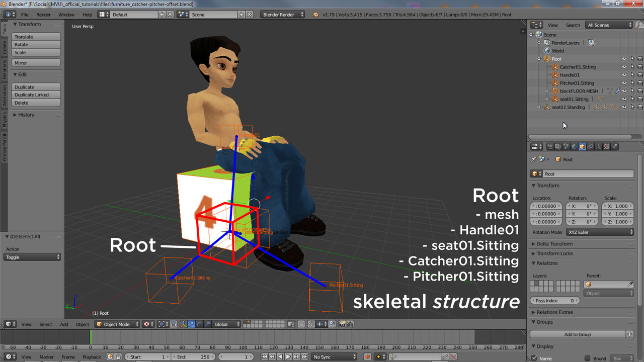Select the scale manipulator icon
The image size is (644, 362).
(207, 324)
